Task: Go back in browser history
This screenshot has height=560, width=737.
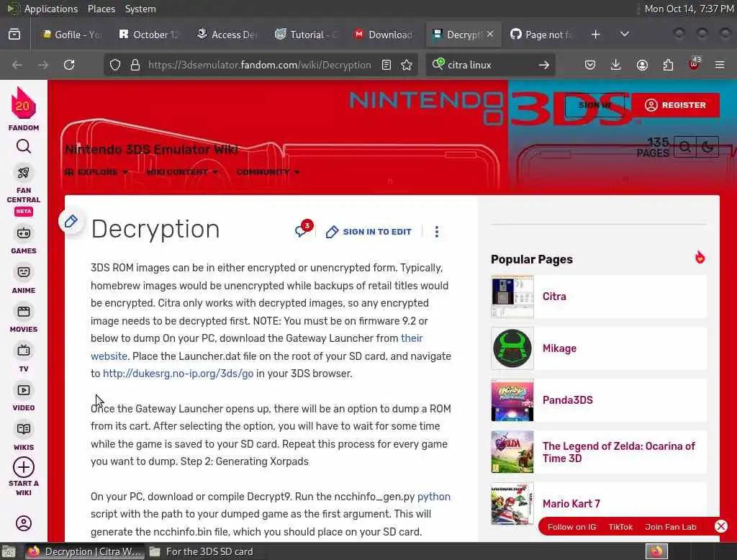Action: tap(17, 65)
